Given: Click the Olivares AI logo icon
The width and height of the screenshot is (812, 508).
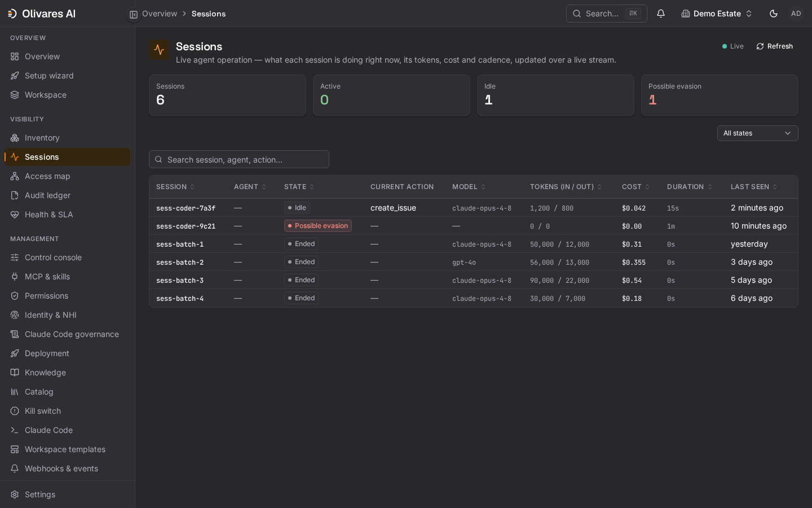Looking at the screenshot, I should 12,14.
